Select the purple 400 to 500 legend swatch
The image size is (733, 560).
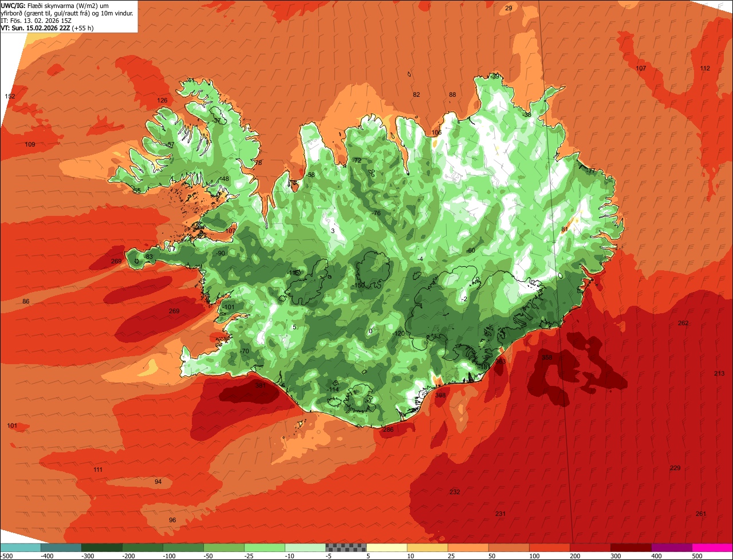672,547
